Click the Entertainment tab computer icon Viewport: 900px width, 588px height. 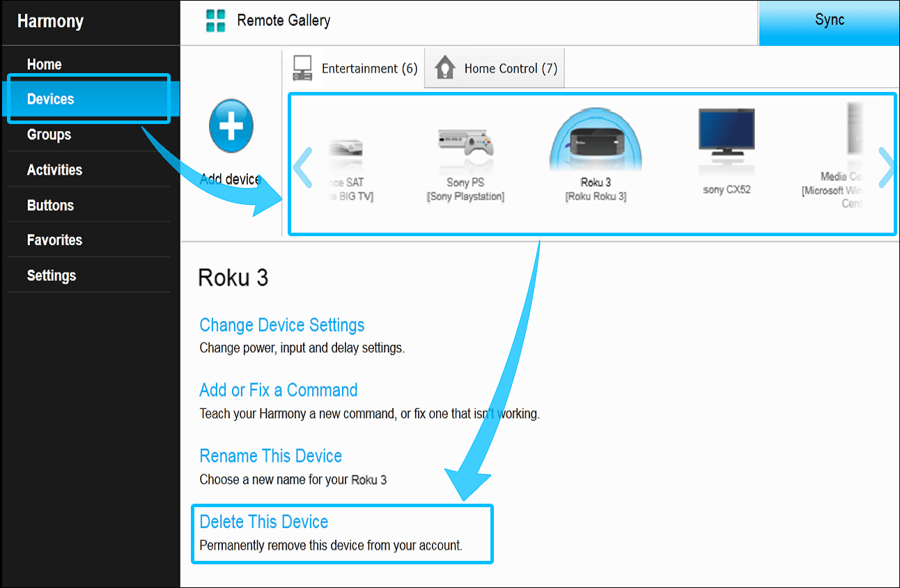(302, 68)
